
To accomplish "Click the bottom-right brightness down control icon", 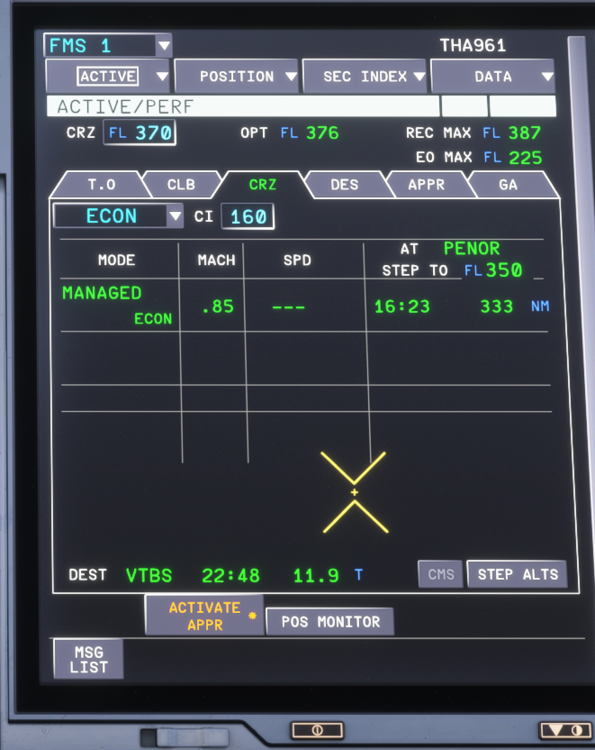I will point(566,730).
